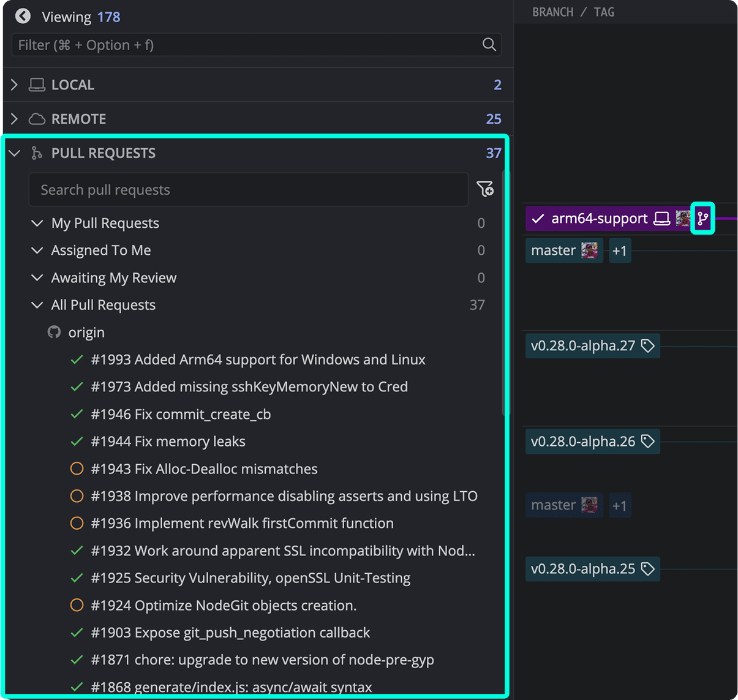Click the back arrow beside Viewing
The width and height of the screenshot is (738, 700).
coord(22,16)
